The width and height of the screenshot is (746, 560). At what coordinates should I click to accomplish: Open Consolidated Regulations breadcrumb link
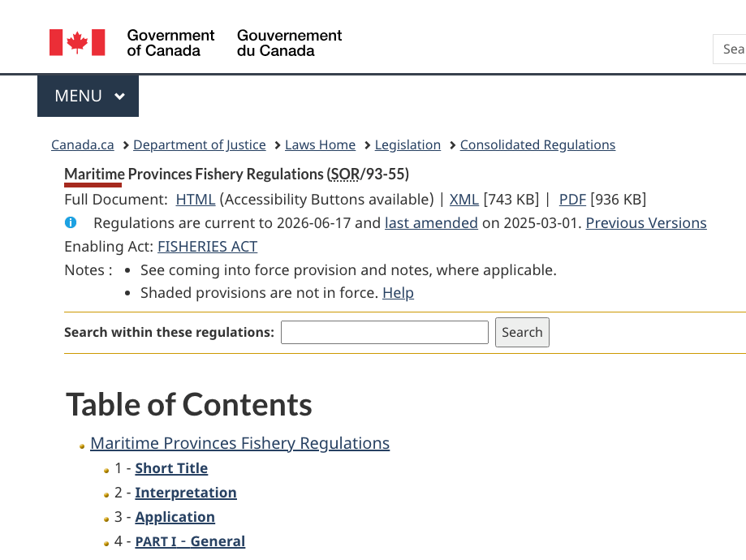point(537,144)
